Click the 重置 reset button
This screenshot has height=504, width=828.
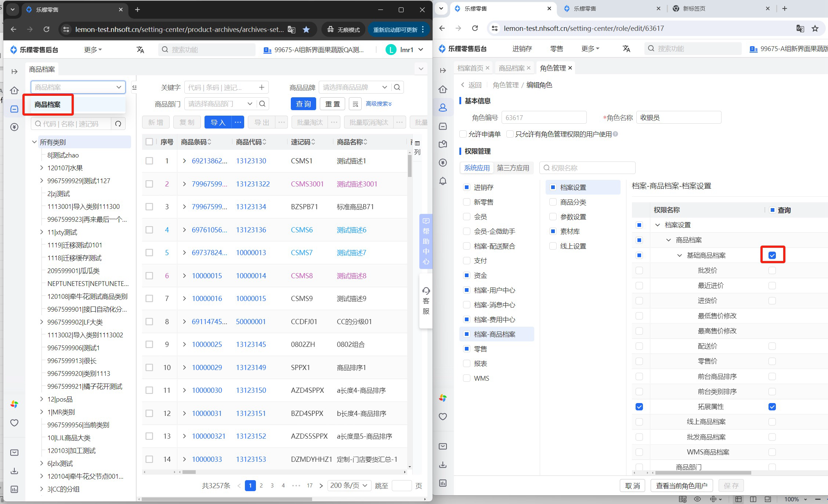coord(332,104)
